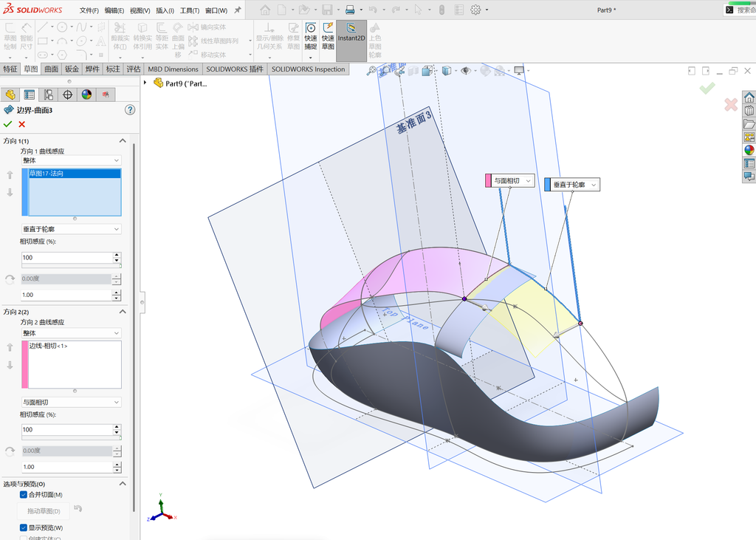Click the undo arrow next to 拖动草图
This screenshot has height=540, width=756.
(x=78, y=509)
